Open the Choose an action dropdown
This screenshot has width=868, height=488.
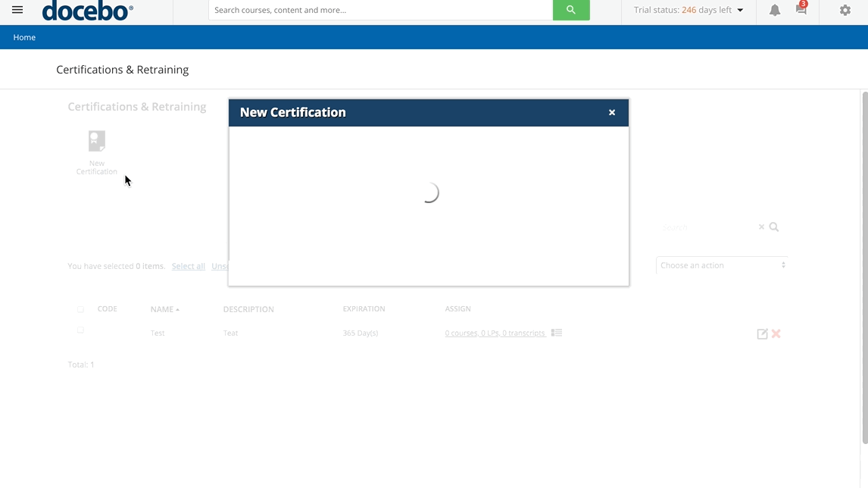click(x=720, y=265)
